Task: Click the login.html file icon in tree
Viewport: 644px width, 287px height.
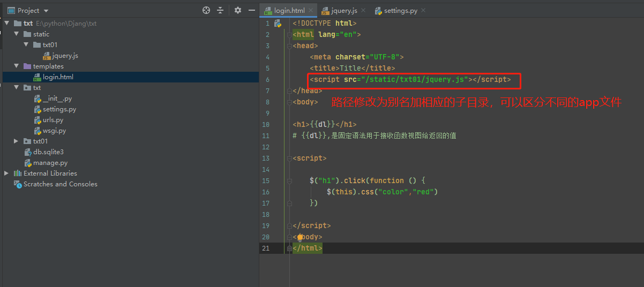Action: coord(37,77)
